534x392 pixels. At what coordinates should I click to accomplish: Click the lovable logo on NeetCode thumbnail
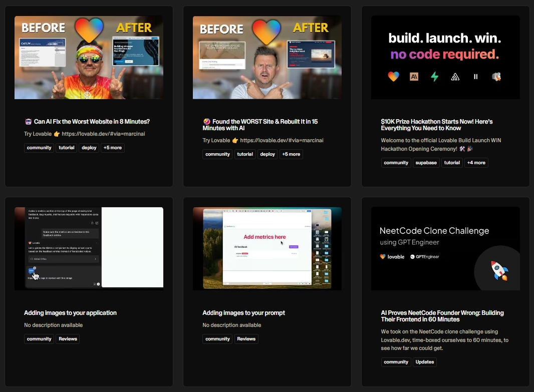point(392,256)
